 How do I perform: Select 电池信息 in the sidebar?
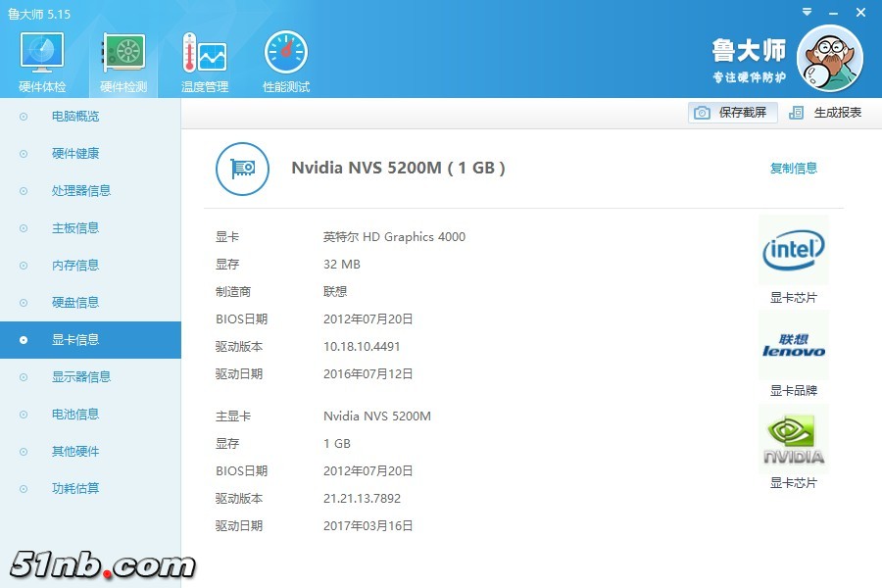[x=75, y=415]
